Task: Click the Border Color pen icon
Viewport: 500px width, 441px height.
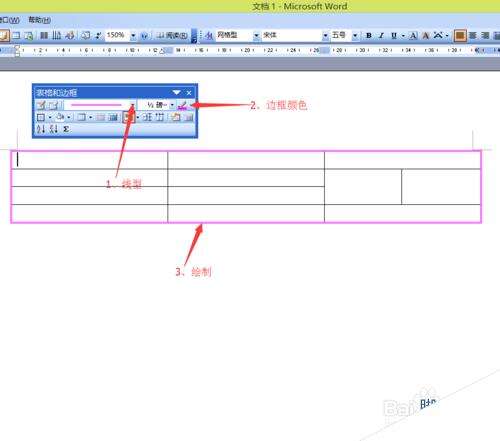Action: [x=182, y=105]
